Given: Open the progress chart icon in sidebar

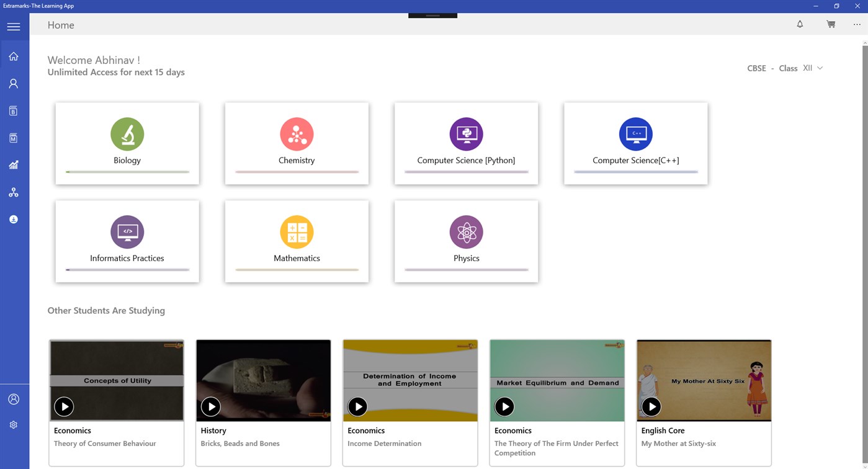Looking at the screenshot, I should [x=14, y=165].
